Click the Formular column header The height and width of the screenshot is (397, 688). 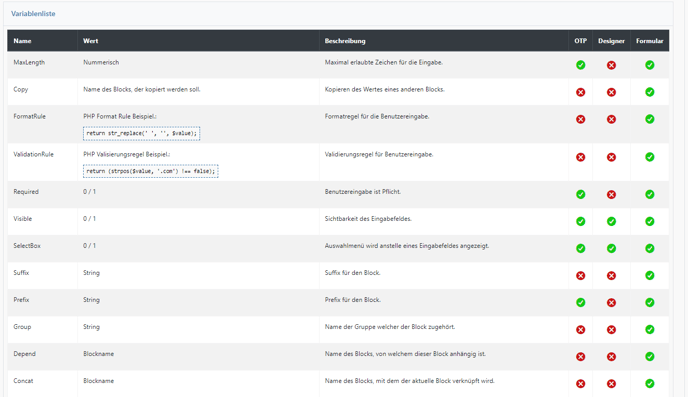click(650, 41)
